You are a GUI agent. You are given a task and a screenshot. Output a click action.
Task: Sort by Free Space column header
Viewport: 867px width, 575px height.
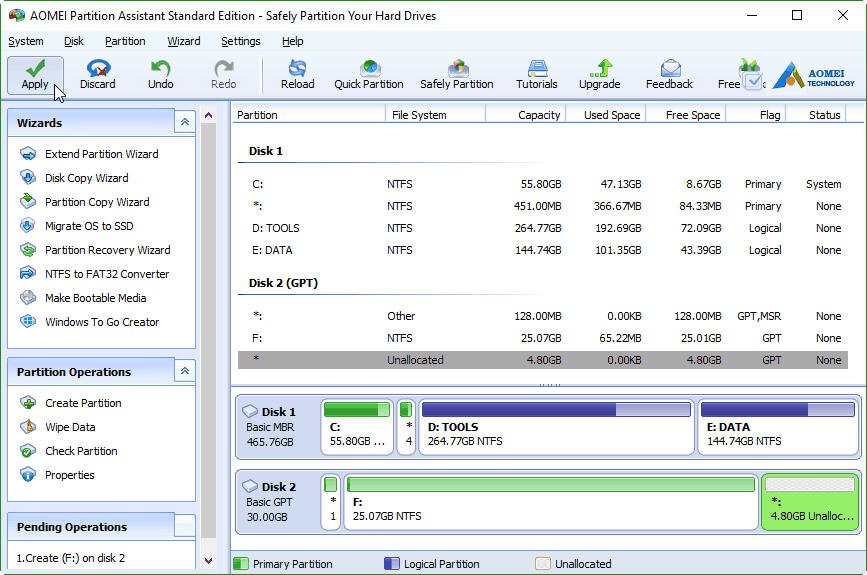685,115
